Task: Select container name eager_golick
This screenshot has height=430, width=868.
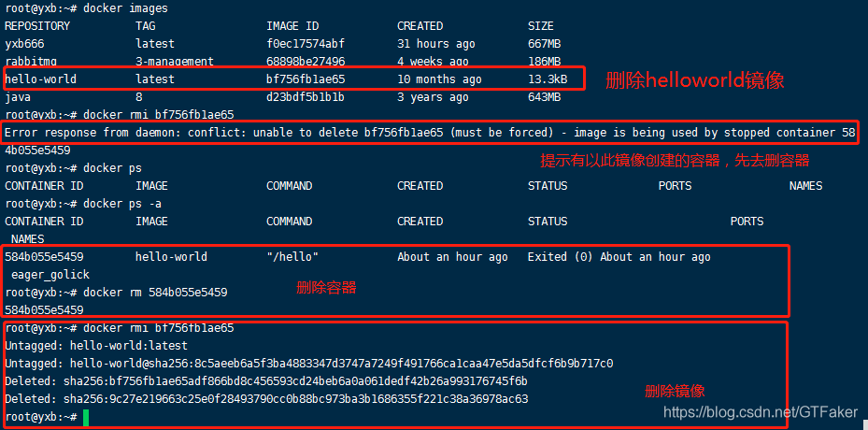Action: [50, 274]
